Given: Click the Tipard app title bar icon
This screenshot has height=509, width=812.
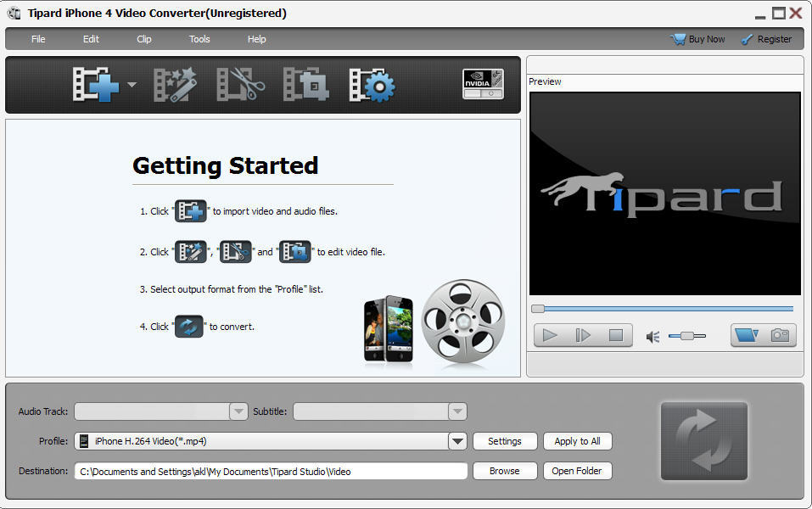Looking at the screenshot, I should click(x=14, y=13).
